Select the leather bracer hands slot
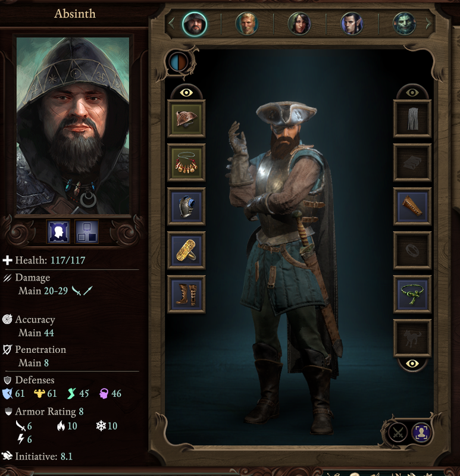The width and height of the screenshot is (460, 476). 412,206
